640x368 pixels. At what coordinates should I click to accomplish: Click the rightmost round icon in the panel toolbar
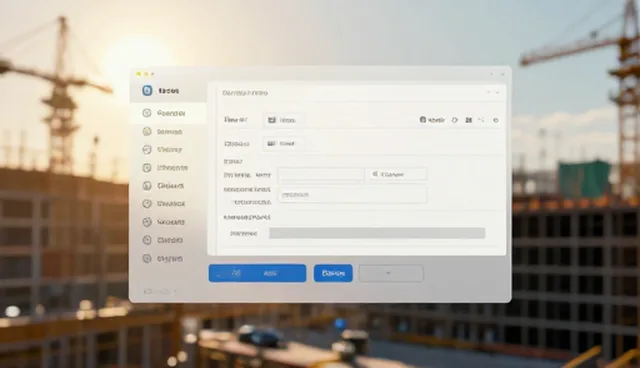pos(496,120)
